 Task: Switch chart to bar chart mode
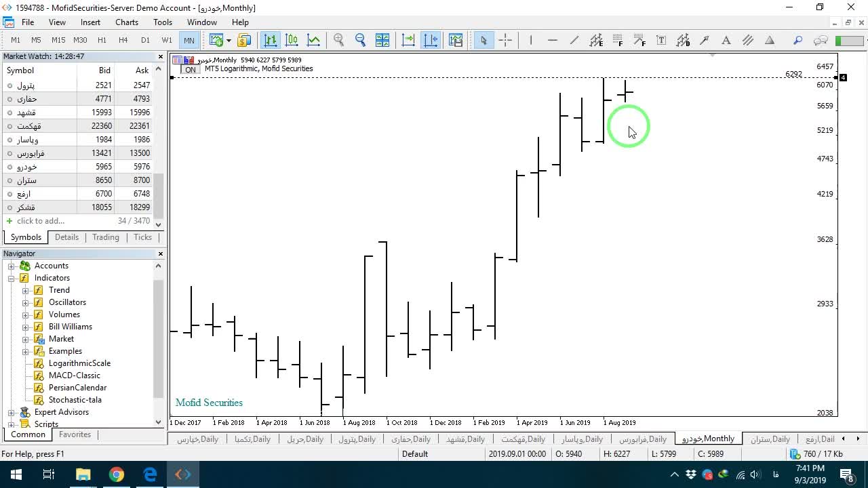pos(271,40)
